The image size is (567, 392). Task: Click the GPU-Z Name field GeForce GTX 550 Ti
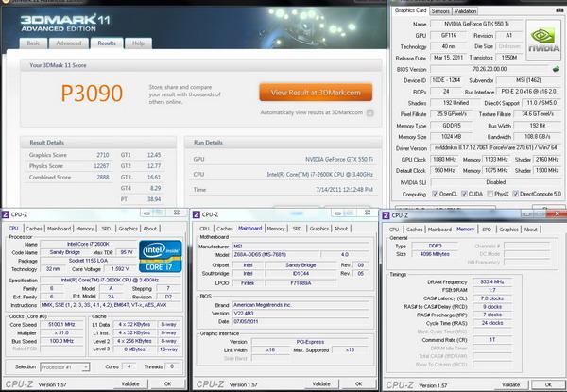(476, 24)
